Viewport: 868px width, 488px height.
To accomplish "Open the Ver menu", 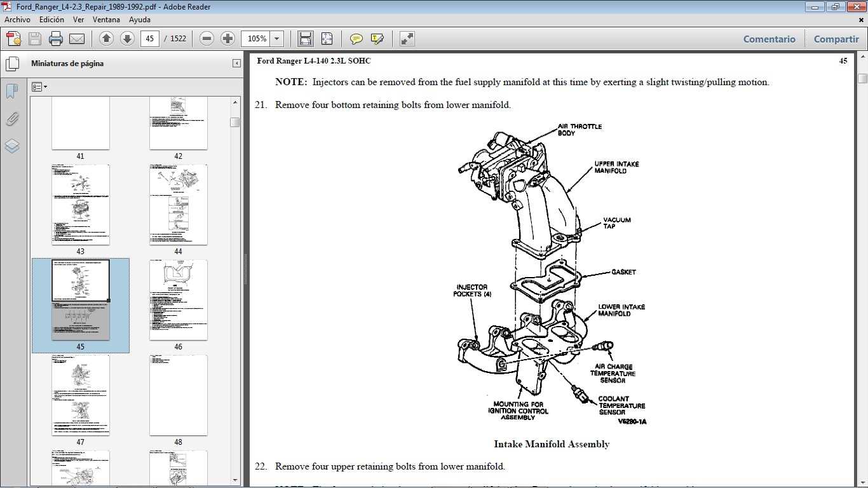I will (78, 20).
